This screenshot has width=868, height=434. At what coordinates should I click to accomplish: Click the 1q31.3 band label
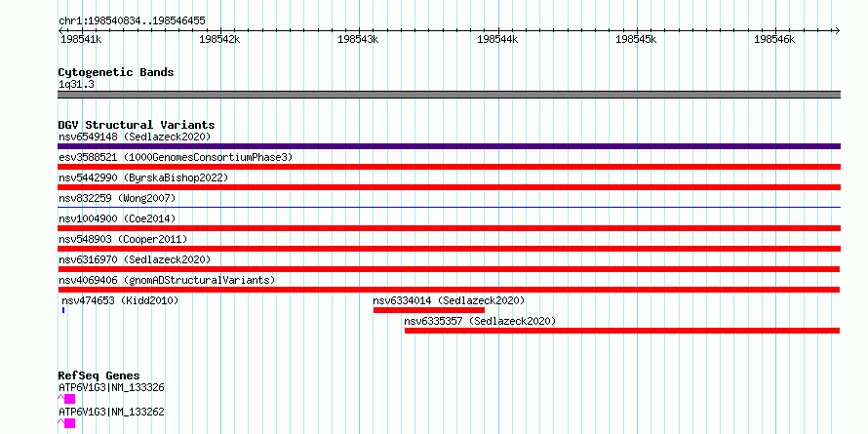[76, 84]
